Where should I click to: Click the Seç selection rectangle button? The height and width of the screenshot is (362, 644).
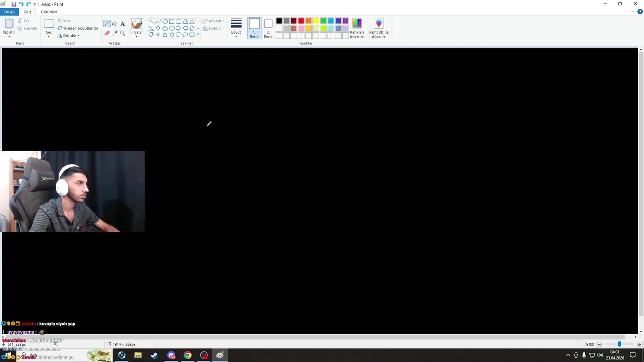[49, 24]
